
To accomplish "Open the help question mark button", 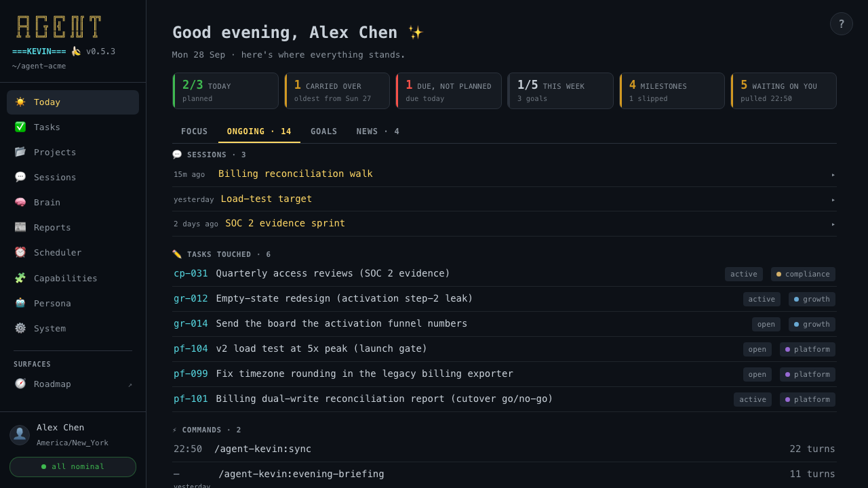I will click(842, 24).
